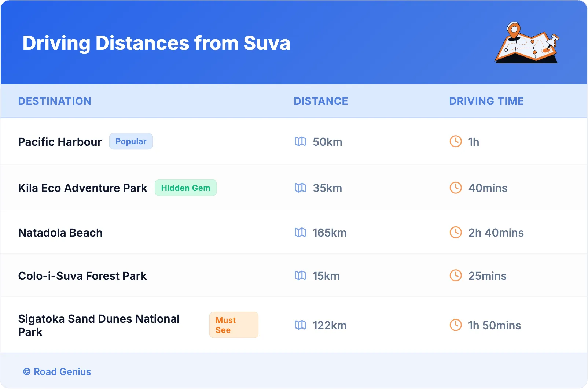Click the map icon beside 165km
Screen dimensions: 588x389
click(x=300, y=233)
